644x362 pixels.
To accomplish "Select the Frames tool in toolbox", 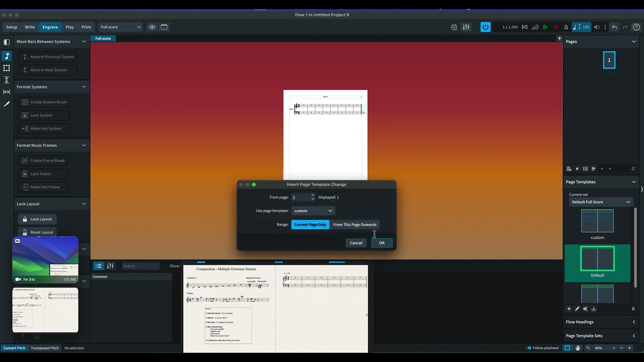I will point(7,68).
